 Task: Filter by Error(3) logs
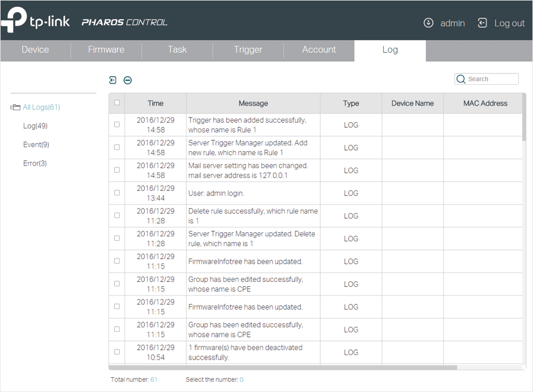pyautogui.click(x=35, y=163)
